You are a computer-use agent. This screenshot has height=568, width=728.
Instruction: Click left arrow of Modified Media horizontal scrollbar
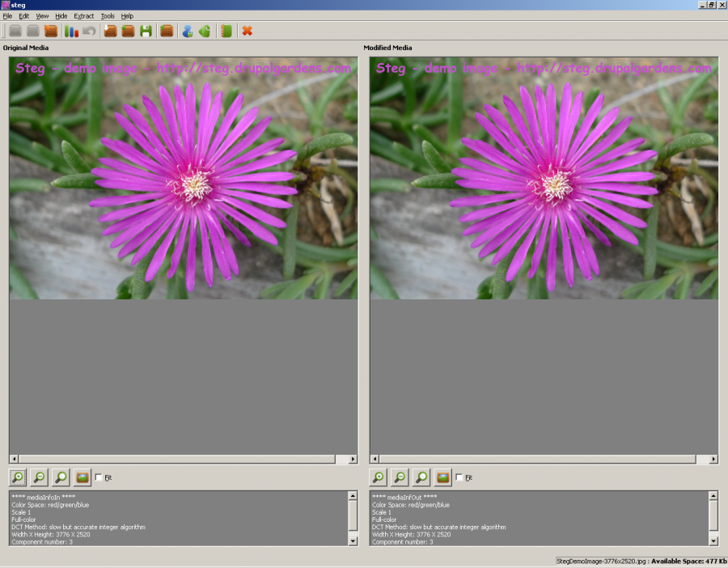(x=375, y=459)
